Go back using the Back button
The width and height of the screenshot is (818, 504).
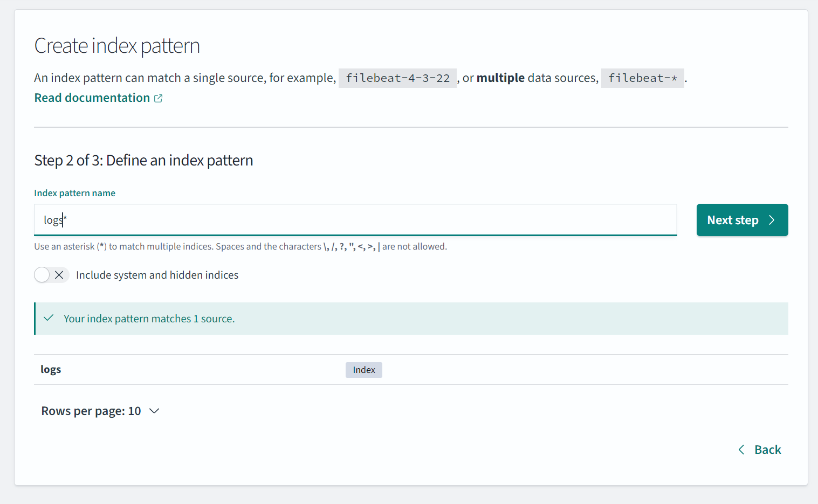767,450
